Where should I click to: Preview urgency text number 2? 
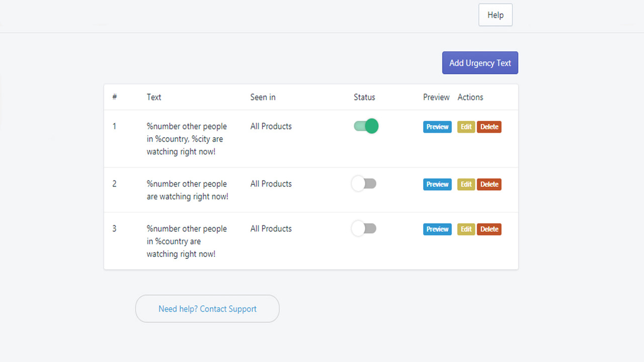pos(437,185)
